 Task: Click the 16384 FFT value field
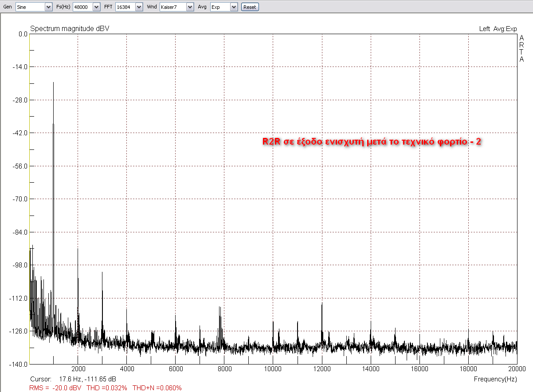coord(125,7)
